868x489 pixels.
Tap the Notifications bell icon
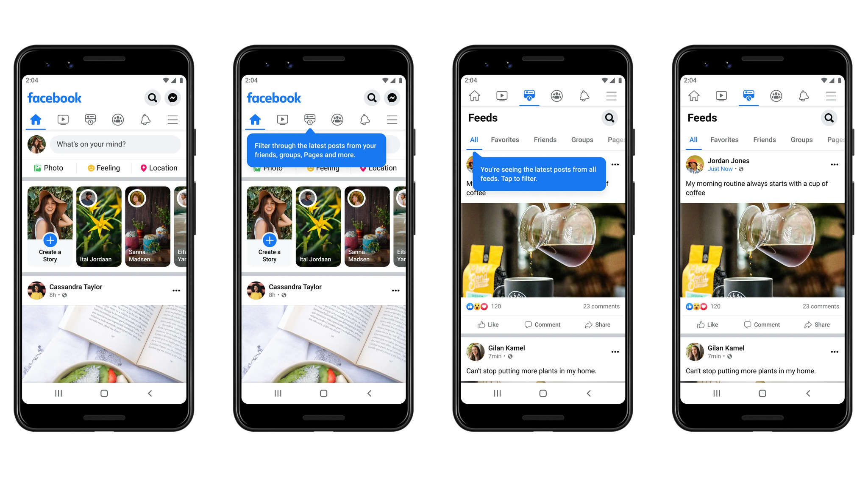[x=145, y=119]
